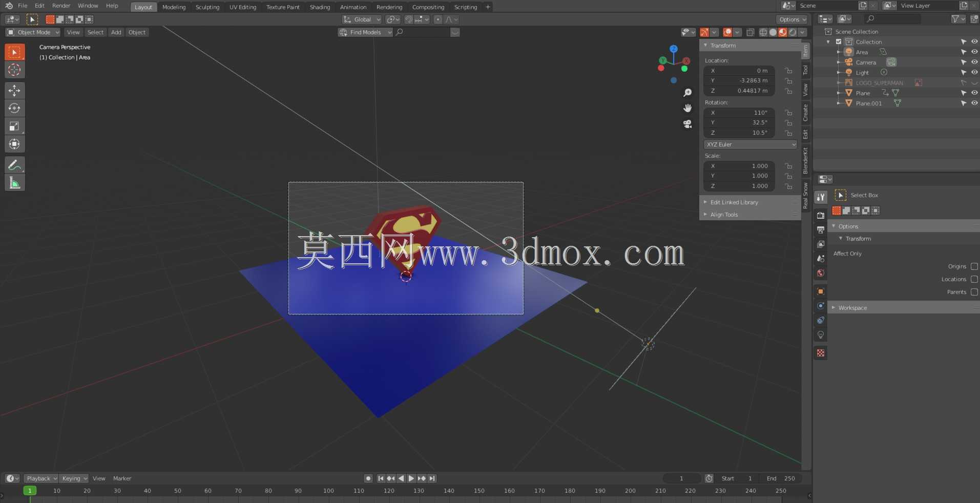Open the Scene properties tab
Image resolution: width=980 pixels, height=503 pixels.
tap(821, 259)
